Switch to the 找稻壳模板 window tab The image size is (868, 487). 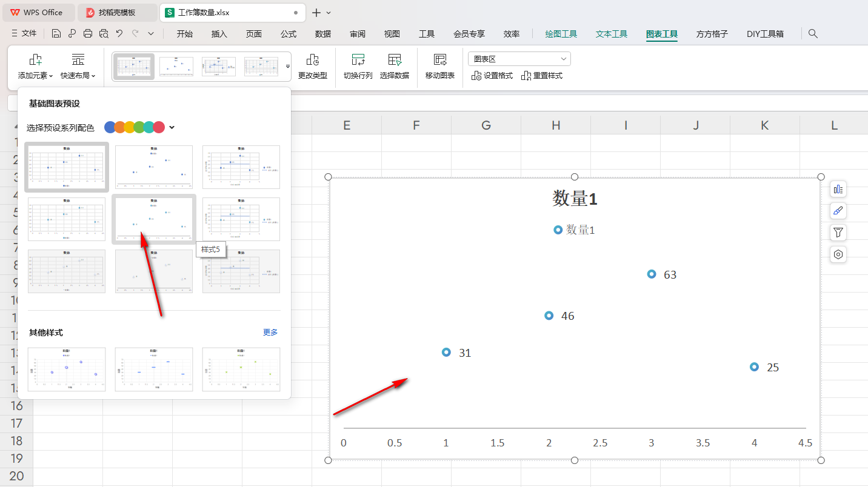(x=118, y=12)
